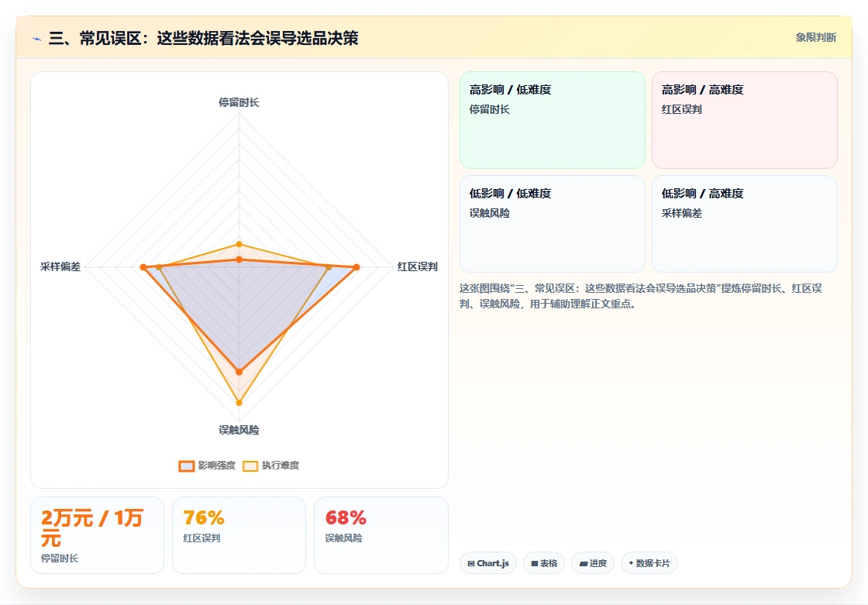This screenshot has width=868, height=605.
Task: Open the 低影响 / 高难度 quadrant card
Action: pyautogui.click(x=745, y=224)
